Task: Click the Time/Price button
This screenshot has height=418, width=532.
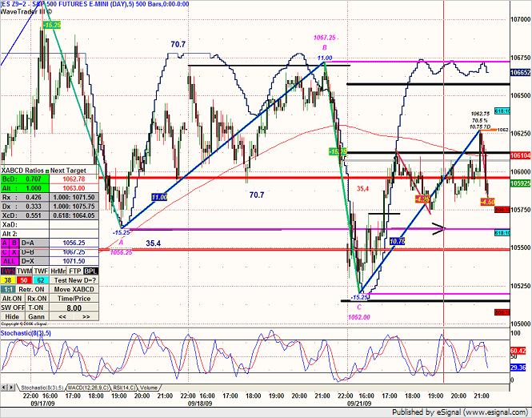Action: tap(74, 299)
